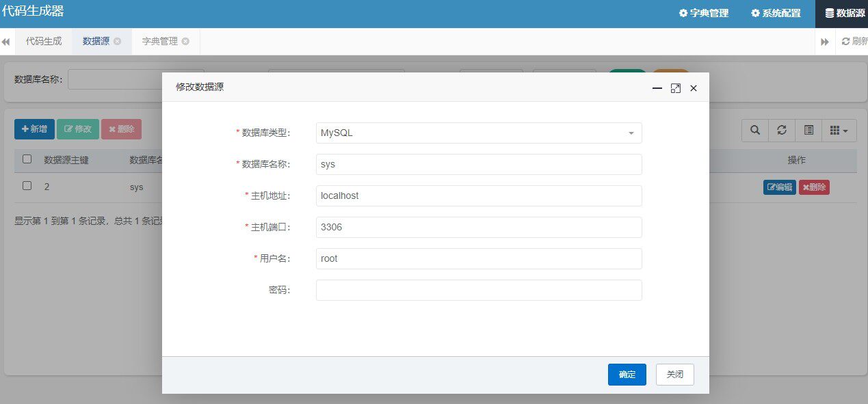Expand the columns grid dropdown in toolbar
868x404 pixels.
[x=839, y=130]
